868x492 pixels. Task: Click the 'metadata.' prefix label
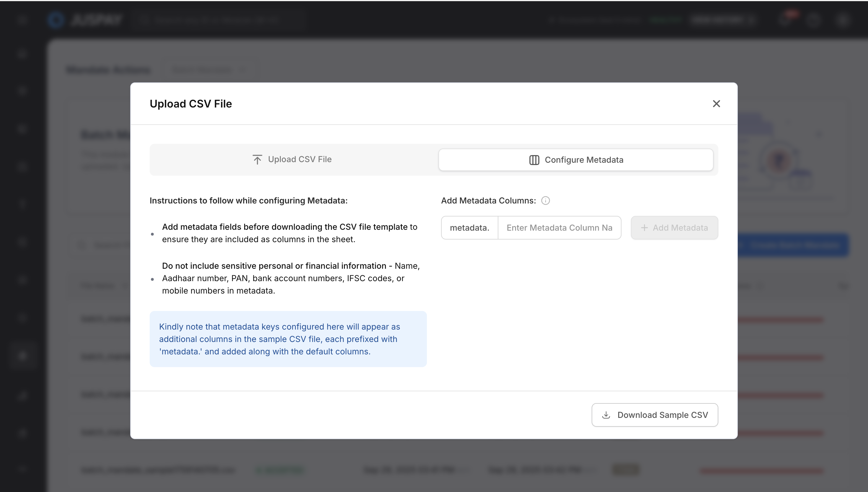click(x=469, y=228)
